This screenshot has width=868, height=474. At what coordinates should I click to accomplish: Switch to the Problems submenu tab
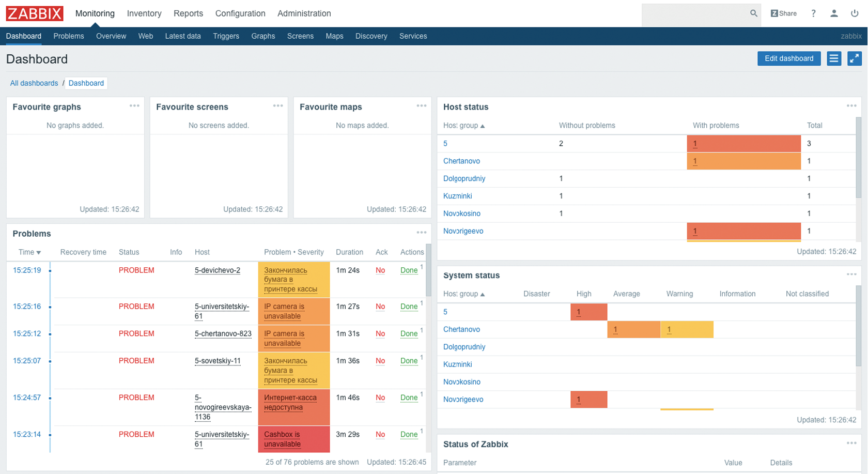click(x=69, y=36)
